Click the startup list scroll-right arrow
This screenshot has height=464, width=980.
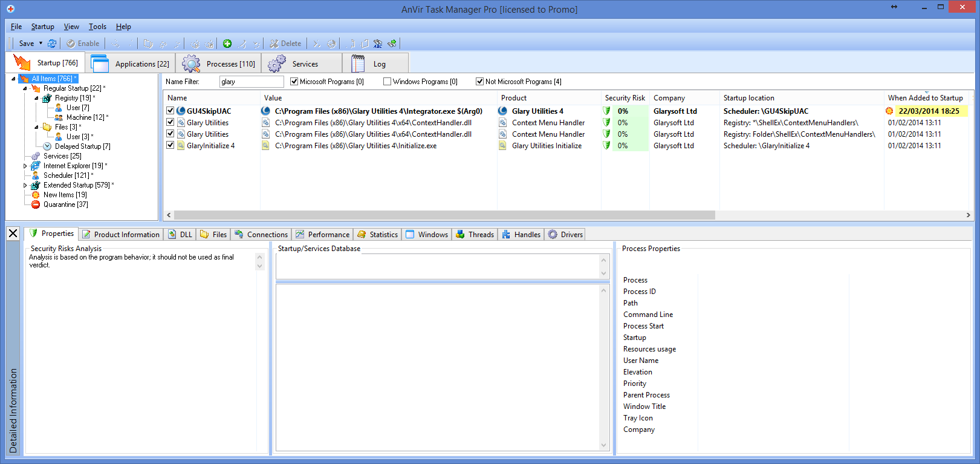click(x=968, y=215)
